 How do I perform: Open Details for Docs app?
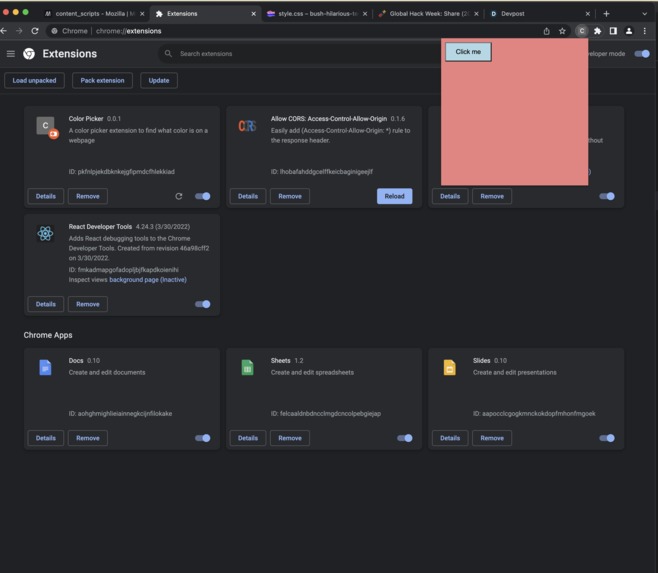[46, 438]
